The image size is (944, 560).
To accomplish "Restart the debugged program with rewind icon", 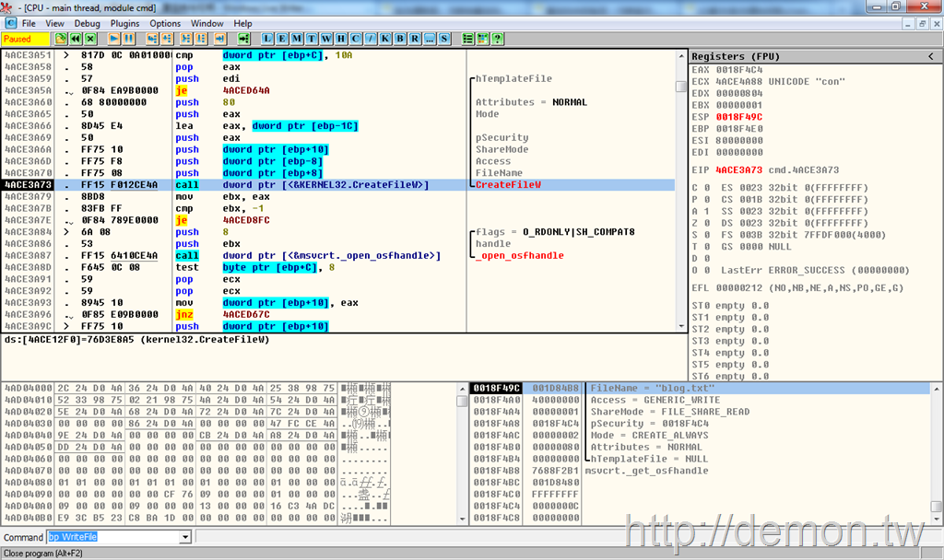I will [76, 39].
